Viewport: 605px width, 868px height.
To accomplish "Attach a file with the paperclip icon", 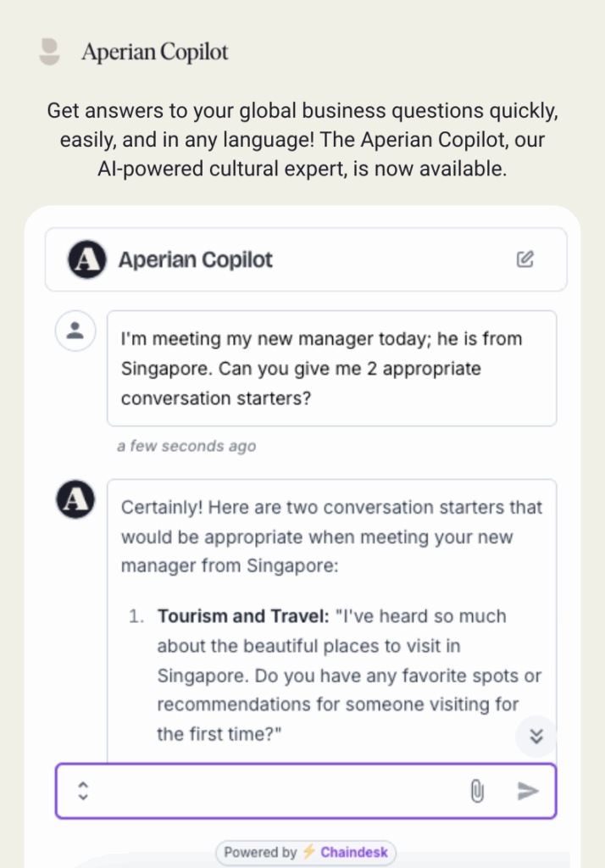I will point(476,791).
